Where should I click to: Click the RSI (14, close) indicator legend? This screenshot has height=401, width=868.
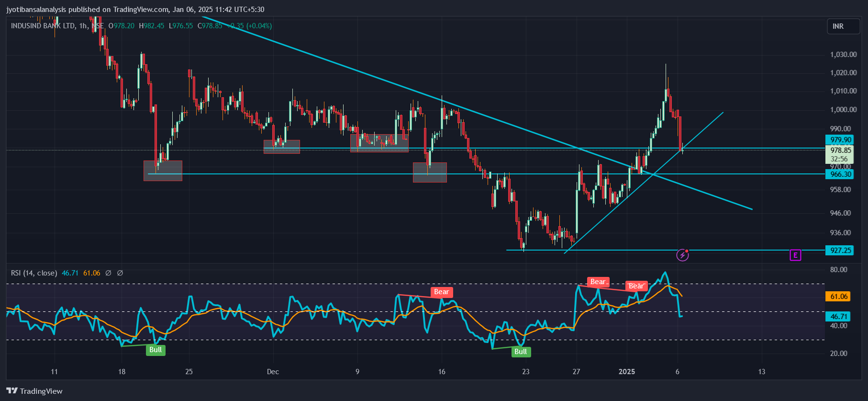pos(34,273)
